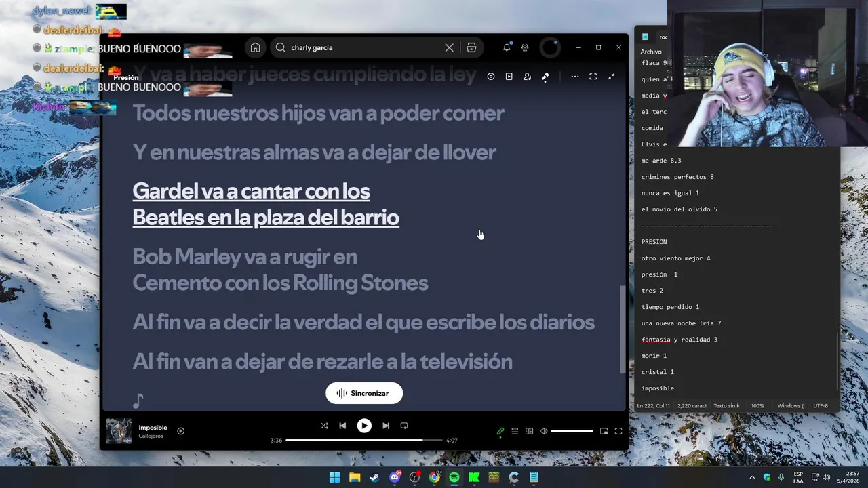Toggle repeat mode
This screenshot has width=868, height=488.
(404, 426)
